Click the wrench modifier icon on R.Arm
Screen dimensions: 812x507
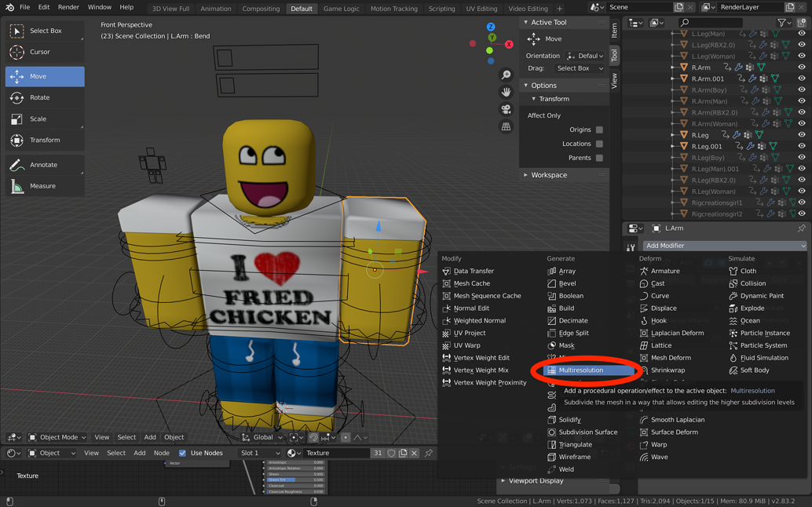coord(737,67)
